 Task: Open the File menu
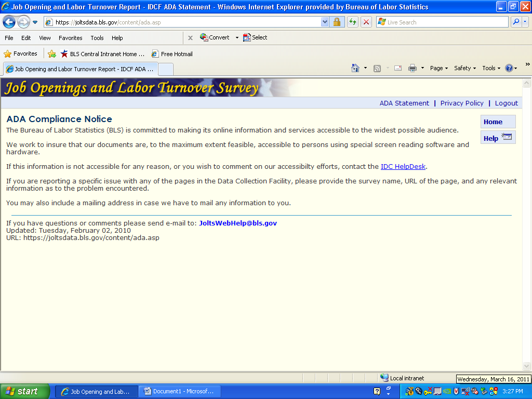pyautogui.click(x=9, y=38)
